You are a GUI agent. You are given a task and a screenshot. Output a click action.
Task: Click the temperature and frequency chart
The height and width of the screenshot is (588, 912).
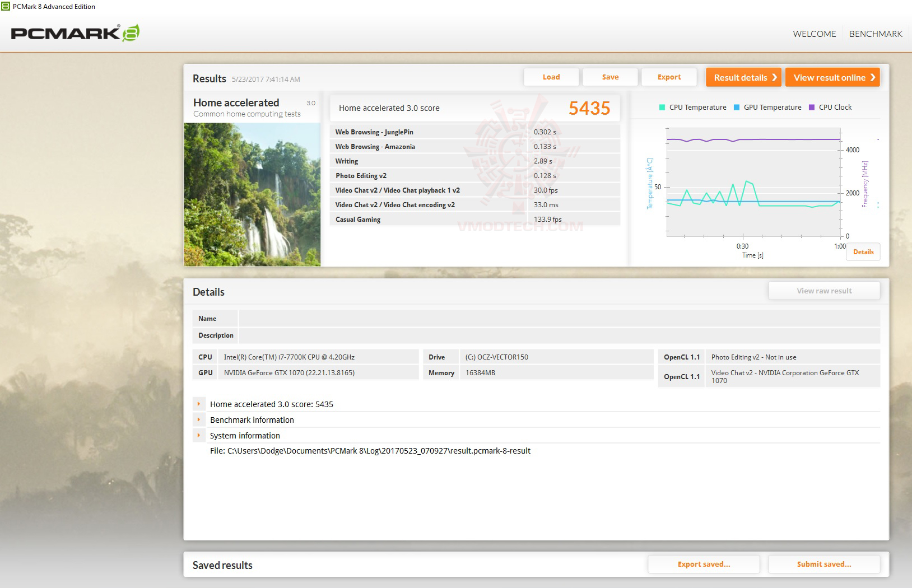pos(753,183)
